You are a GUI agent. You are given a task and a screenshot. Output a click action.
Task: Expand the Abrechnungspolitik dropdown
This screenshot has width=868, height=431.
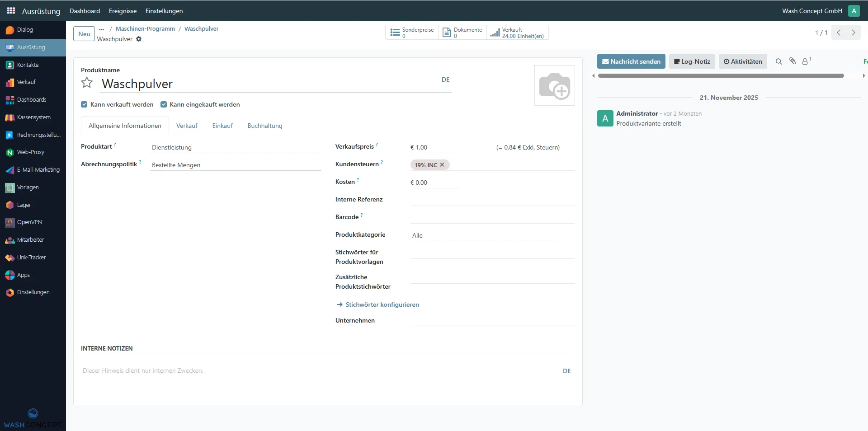coord(235,165)
